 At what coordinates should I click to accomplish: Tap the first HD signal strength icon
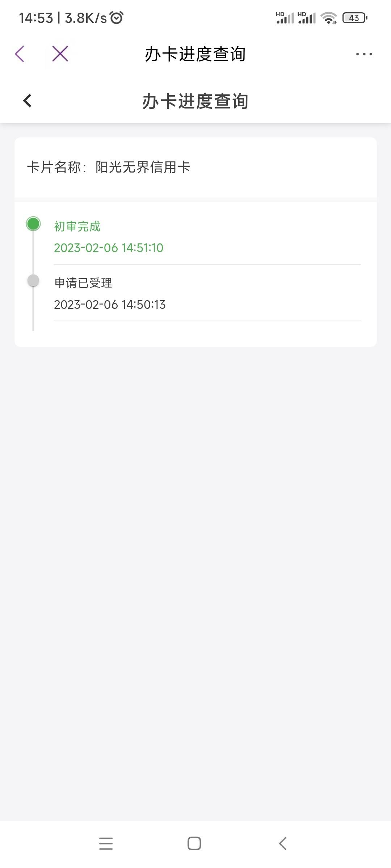pos(285,18)
